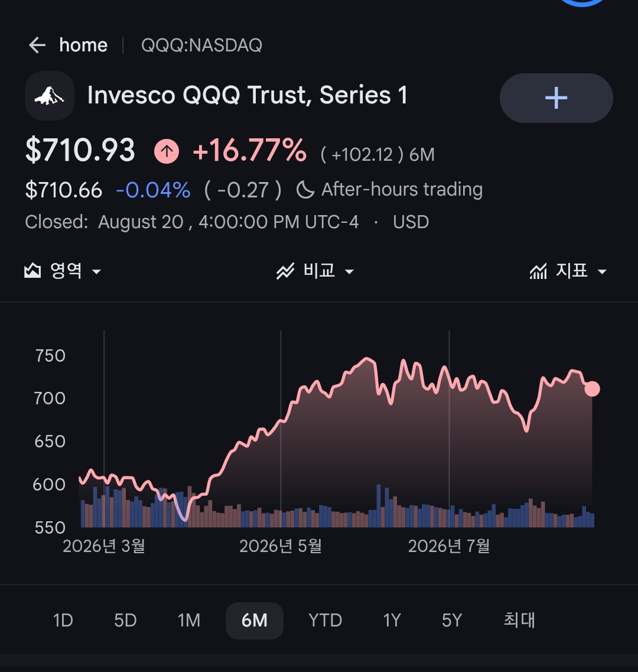Open the 지표 indicators dropdown
This screenshot has height=672, width=638.
pyautogui.click(x=568, y=271)
